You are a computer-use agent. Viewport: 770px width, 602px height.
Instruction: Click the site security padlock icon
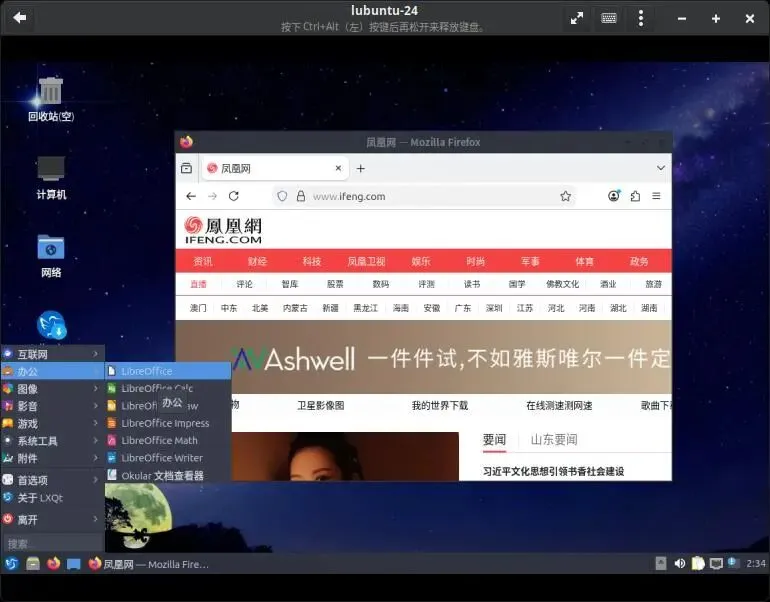pyautogui.click(x=301, y=196)
